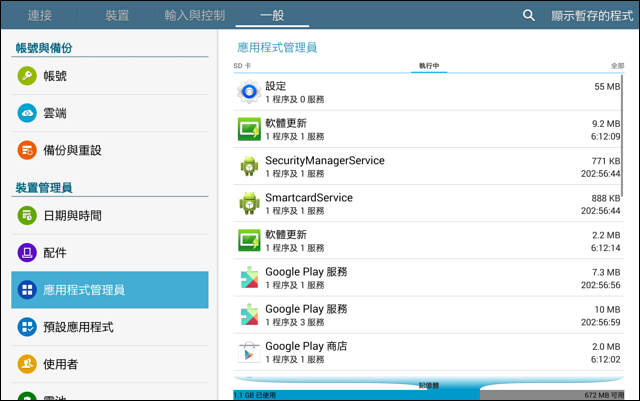The width and height of the screenshot is (640, 401).
Task: Tap the 55 MB size value
Action: (607, 87)
